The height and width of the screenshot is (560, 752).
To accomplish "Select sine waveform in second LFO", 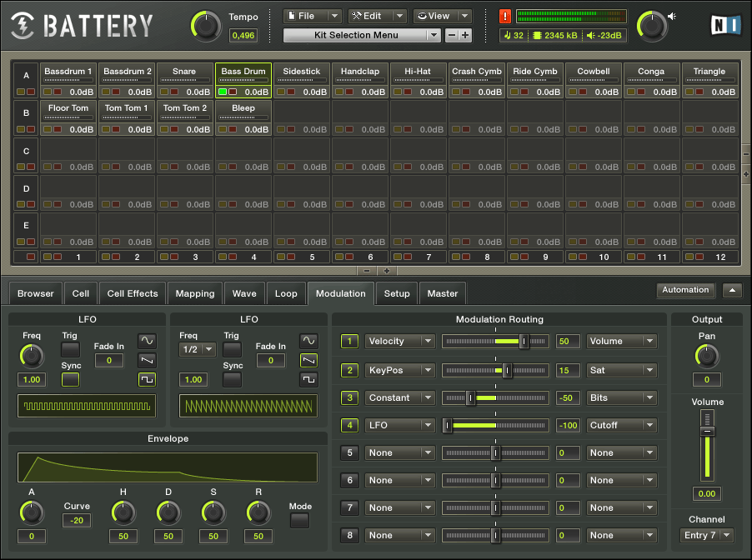I will [308, 341].
